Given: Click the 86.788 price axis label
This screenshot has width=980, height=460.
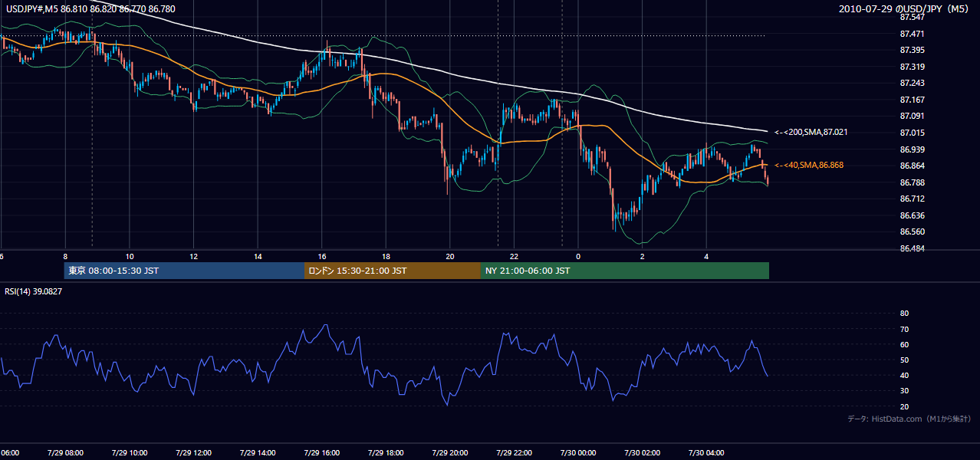Looking at the screenshot, I should pos(912,182).
